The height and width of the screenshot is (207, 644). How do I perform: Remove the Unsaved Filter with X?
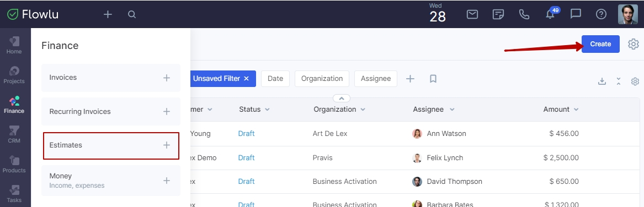pyautogui.click(x=246, y=79)
